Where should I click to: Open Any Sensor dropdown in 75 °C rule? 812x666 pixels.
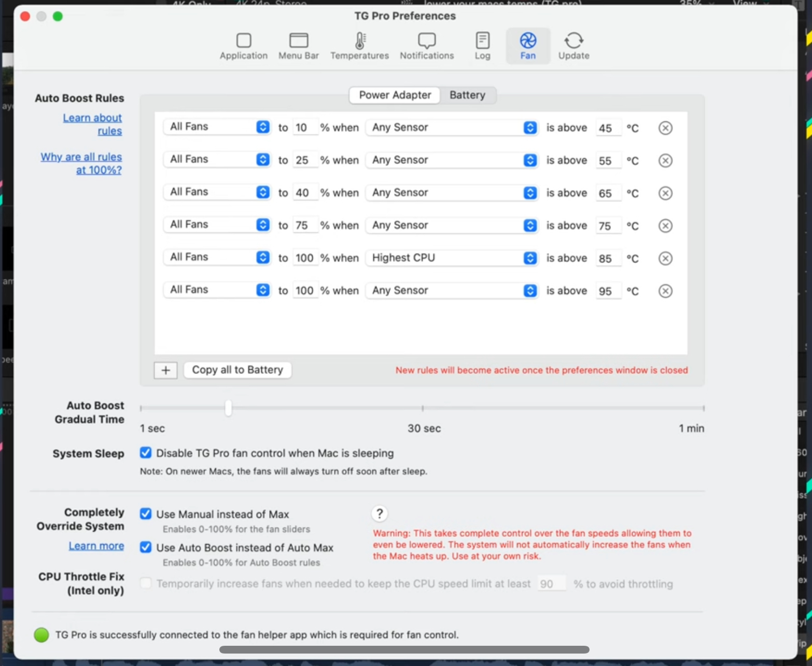pyautogui.click(x=452, y=226)
